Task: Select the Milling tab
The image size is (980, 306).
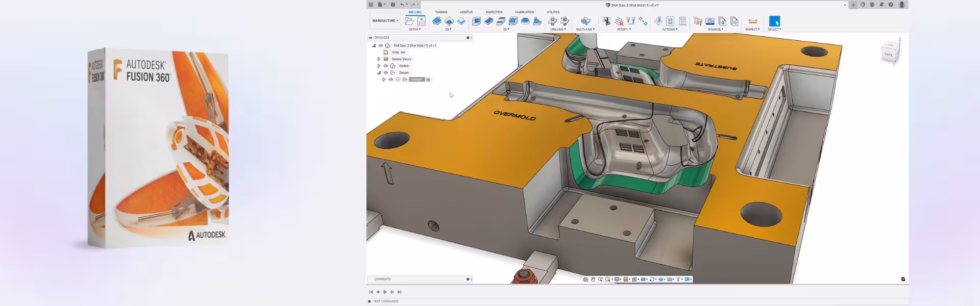Action: click(415, 12)
